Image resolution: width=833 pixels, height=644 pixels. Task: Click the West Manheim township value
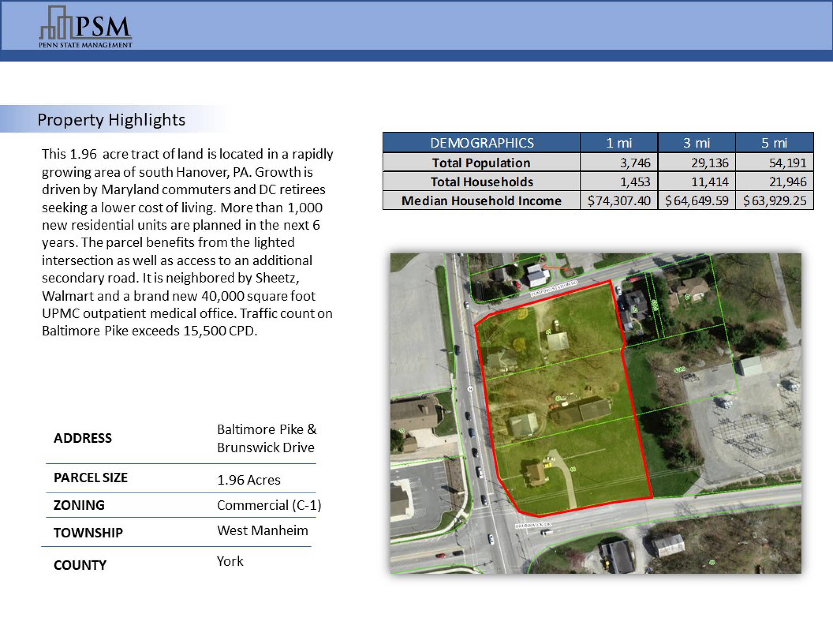[262, 531]
